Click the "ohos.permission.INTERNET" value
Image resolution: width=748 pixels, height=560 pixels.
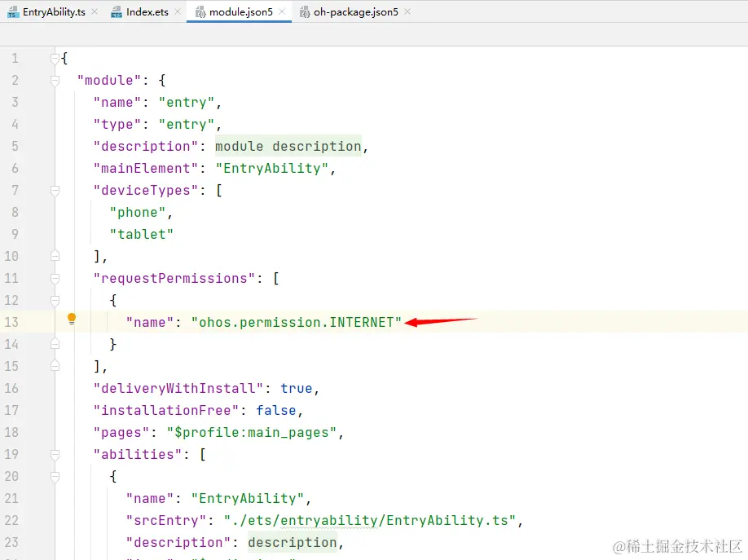click(x=297, y=322)
